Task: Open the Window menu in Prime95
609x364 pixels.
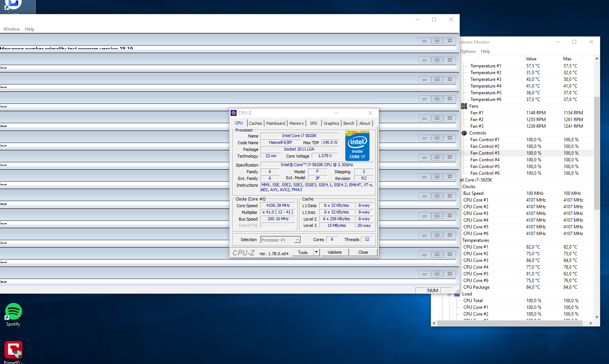Action: click(x=12, y=29)
